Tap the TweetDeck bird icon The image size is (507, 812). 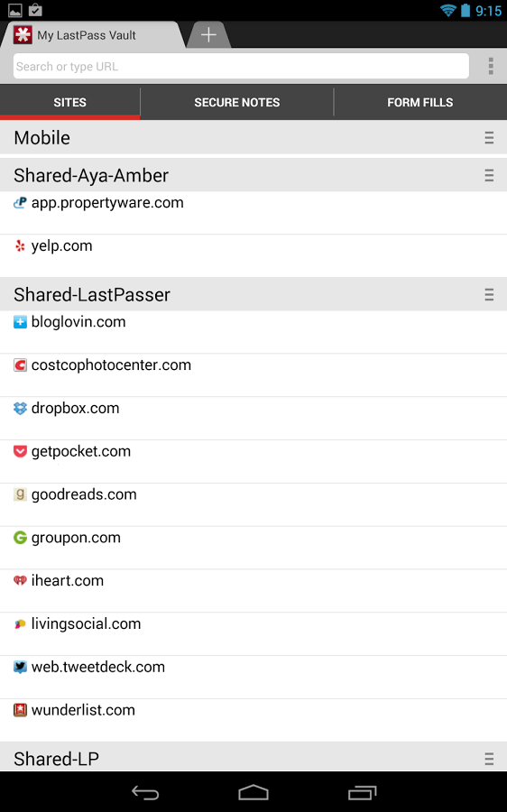(x=20, y=667)
